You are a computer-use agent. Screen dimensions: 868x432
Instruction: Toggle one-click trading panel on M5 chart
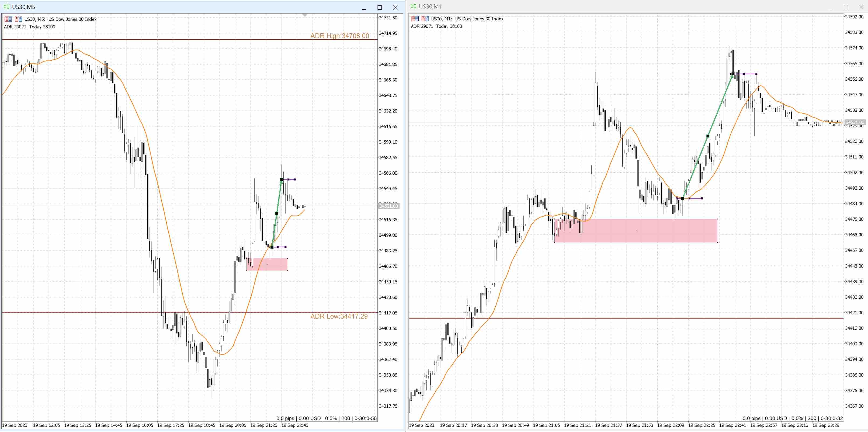coord(8,19)
